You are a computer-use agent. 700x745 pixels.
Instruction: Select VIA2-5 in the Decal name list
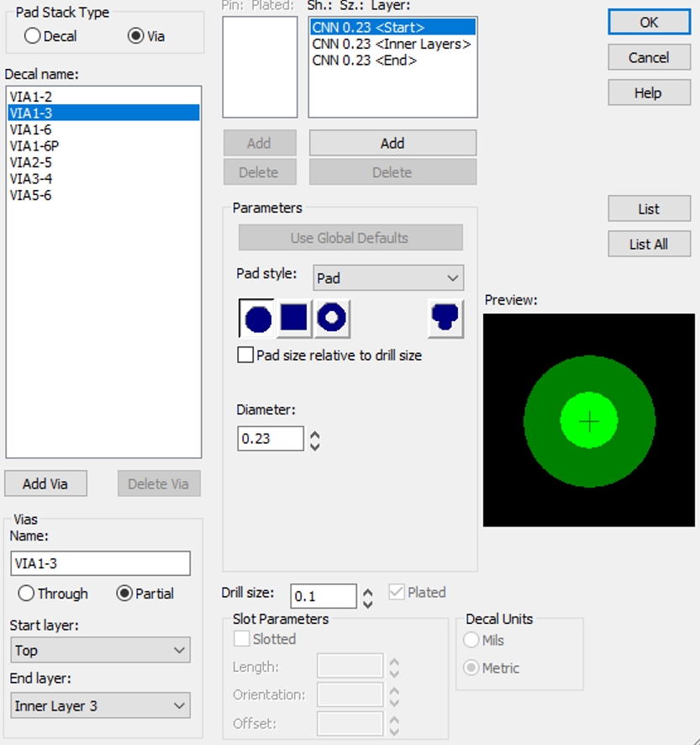[103, 162]
